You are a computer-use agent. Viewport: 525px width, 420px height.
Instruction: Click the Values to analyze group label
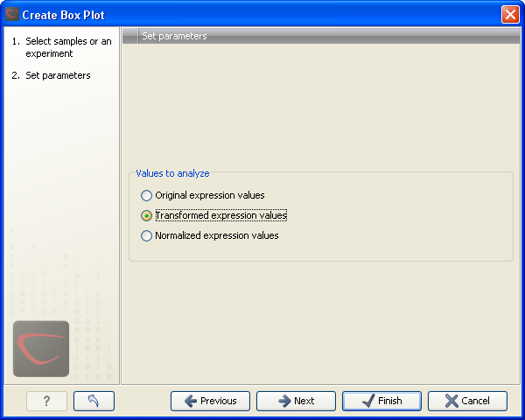[x=172, y=173]
